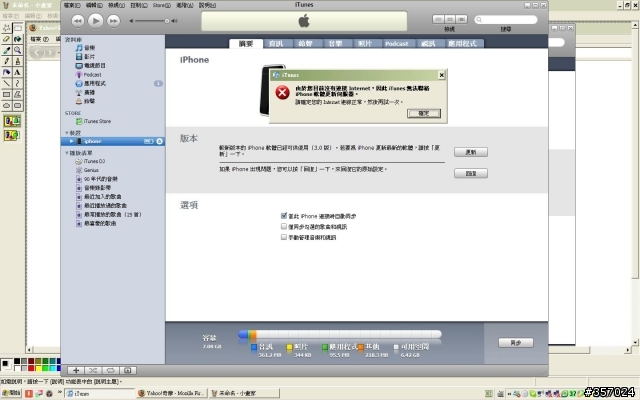Click the iTunes search field
This screenshot has height=400, width=640.
pos(506,20)
